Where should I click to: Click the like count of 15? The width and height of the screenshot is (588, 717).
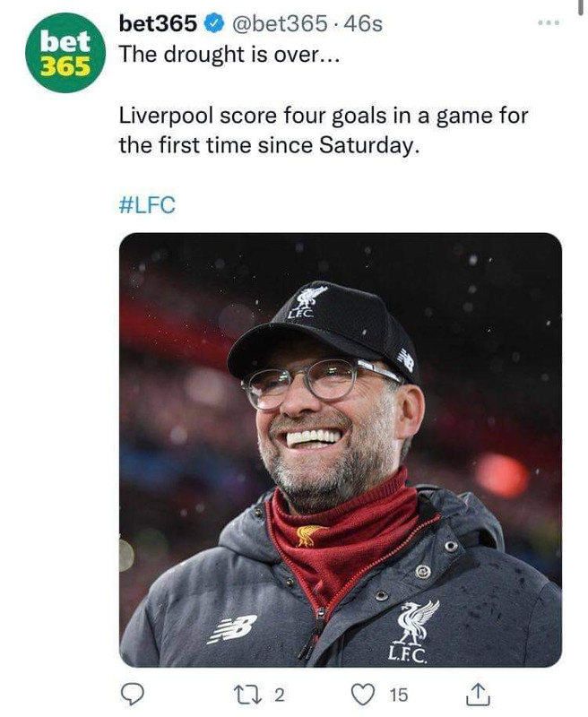398,695
